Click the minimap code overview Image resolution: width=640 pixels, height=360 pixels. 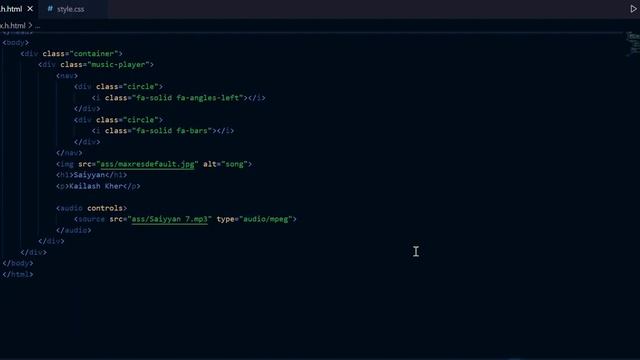(633, 44)
